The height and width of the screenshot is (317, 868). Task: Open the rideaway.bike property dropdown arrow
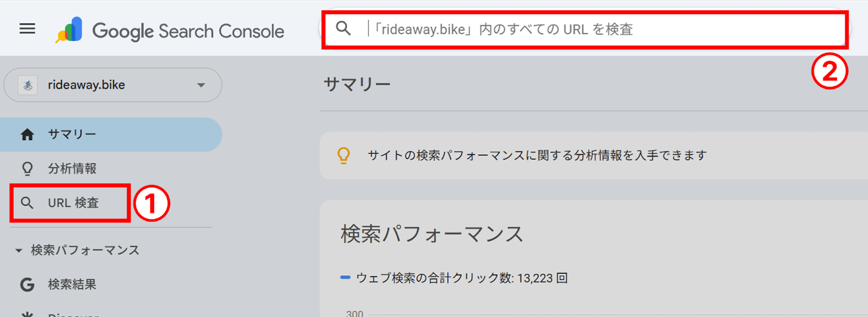click(201, 85)
